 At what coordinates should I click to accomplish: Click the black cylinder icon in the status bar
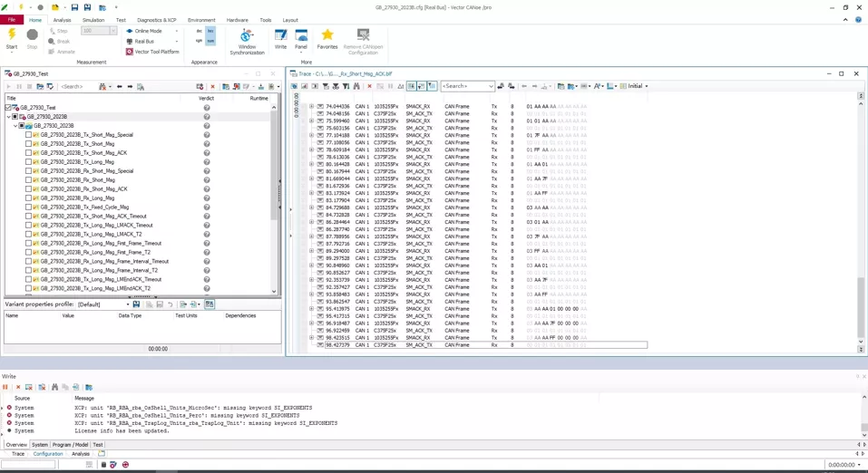coord(103,465)
